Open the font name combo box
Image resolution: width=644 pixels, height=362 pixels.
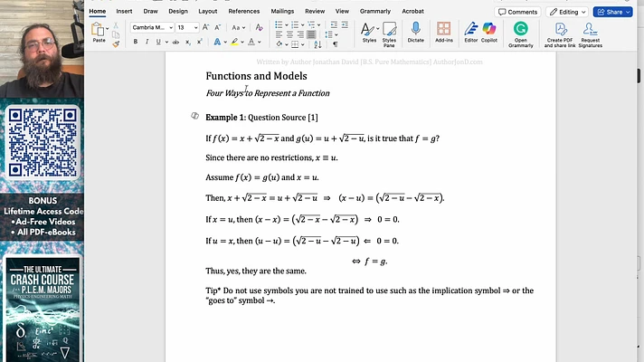152,27
